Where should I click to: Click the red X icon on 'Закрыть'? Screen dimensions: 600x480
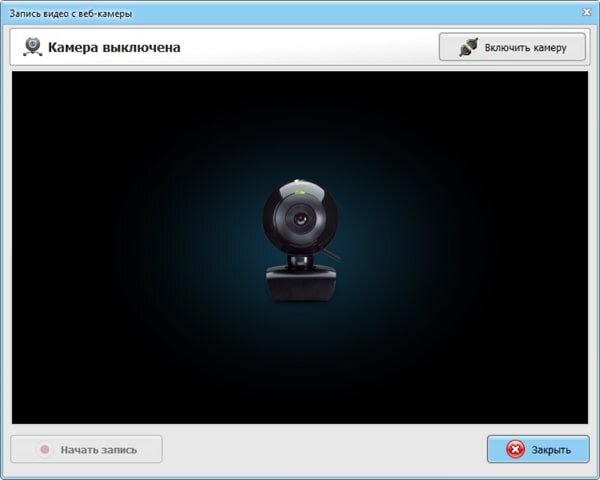pos(515,449)
